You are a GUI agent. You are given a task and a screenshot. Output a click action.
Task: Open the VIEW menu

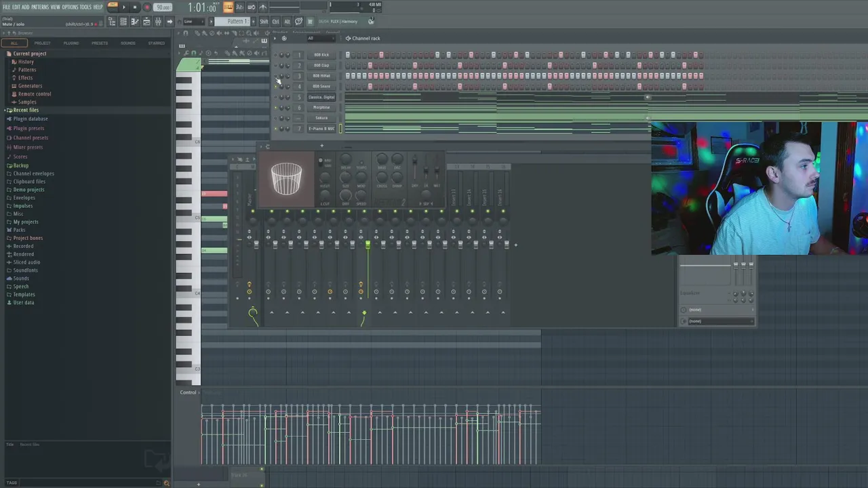pyautogui.click(x=55, y=7)
